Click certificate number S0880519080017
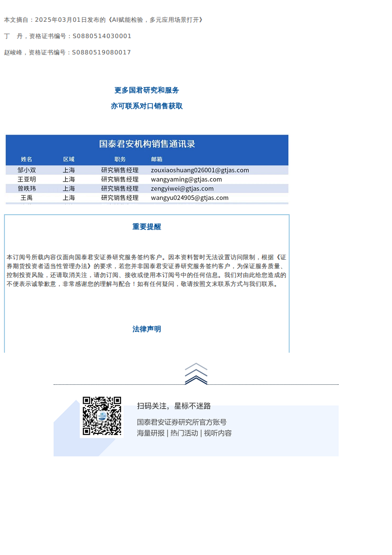This screenshot has height=555, width=392. [x=101, y=52]
